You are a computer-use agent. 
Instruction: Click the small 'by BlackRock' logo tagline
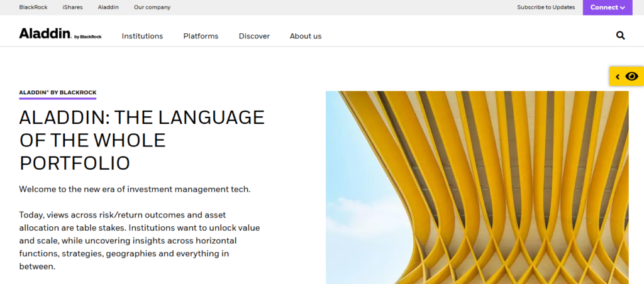(88, 37)
